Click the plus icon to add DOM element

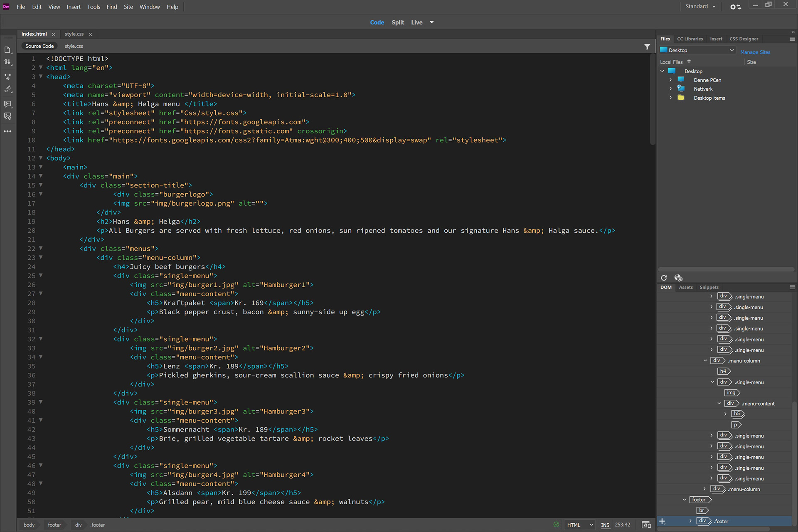pos(663,521)
